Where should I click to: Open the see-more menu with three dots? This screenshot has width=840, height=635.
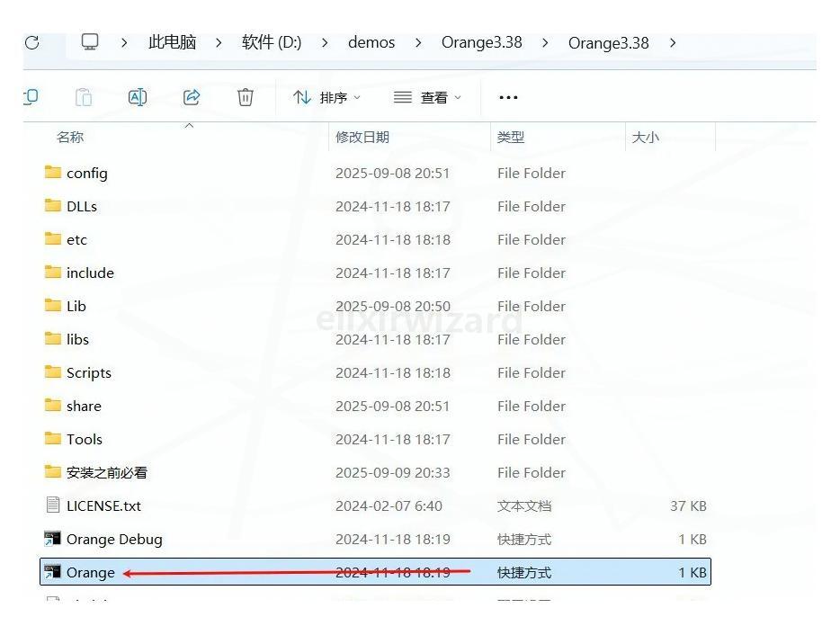tap(508, 97)
